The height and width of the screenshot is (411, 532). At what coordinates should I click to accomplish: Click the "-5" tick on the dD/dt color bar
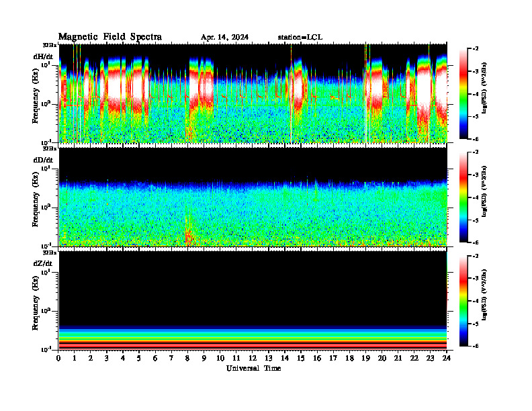pos(476,220)
